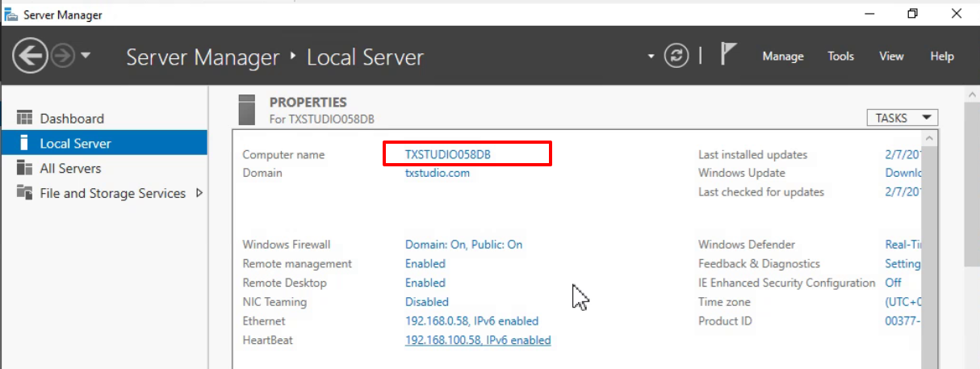Click Windows Defender Real-Time value
This screenshot has height=369, width=980.
pos(903,245)
